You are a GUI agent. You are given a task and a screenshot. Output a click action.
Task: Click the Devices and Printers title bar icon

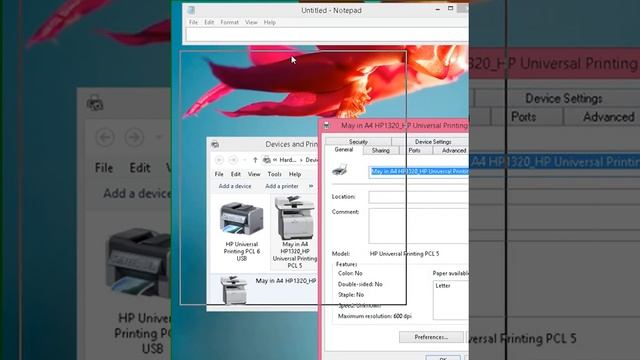point(215,144)
